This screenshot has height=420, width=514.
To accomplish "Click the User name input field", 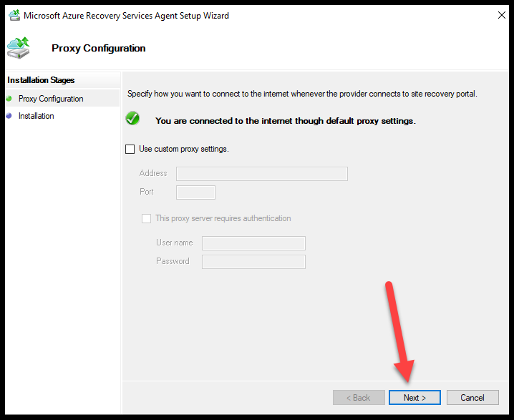I will pos(253,243).
